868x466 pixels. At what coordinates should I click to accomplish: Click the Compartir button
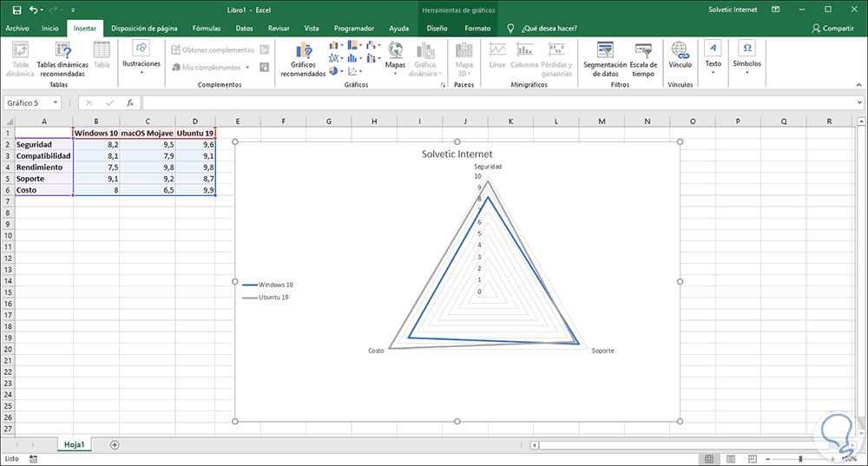[x=832, y=29]
